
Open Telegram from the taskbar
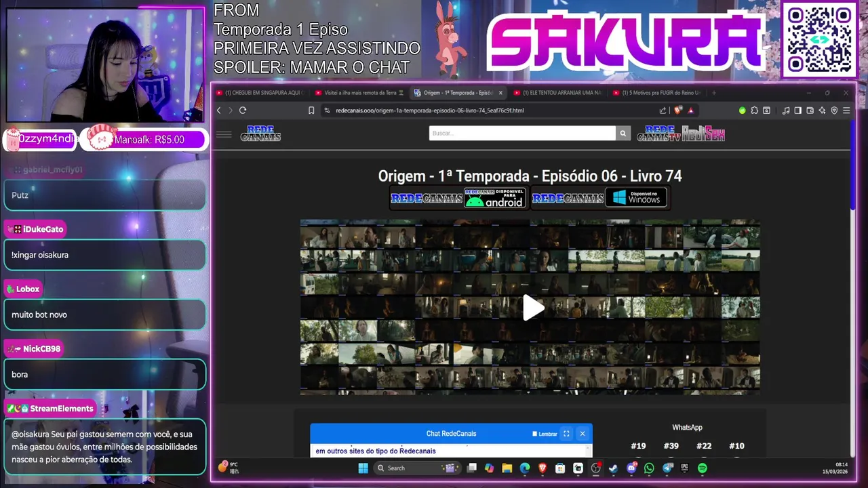tap(667, 468)
